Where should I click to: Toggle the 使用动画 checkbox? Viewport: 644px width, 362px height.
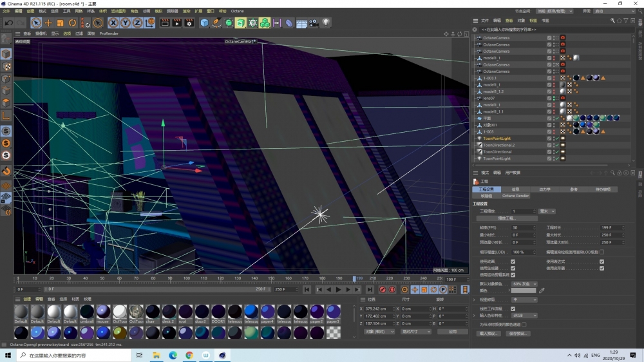tap(513, 261)
